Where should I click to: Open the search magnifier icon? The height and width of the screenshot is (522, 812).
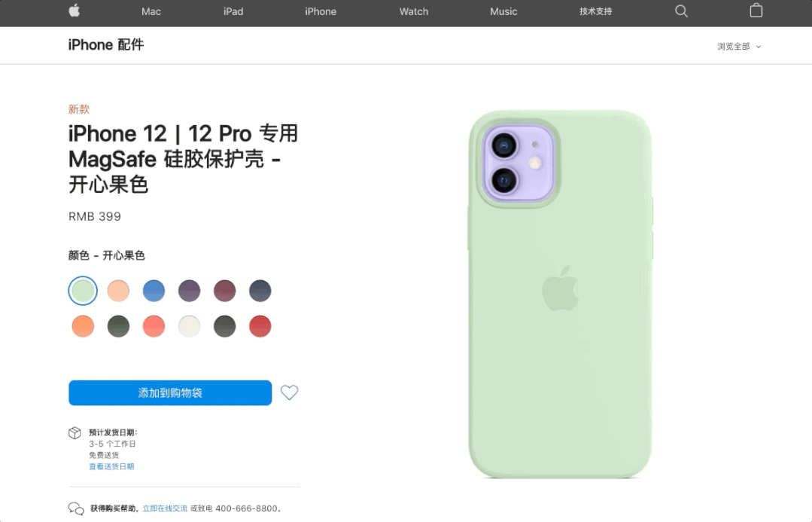click(x=681, y=11)
